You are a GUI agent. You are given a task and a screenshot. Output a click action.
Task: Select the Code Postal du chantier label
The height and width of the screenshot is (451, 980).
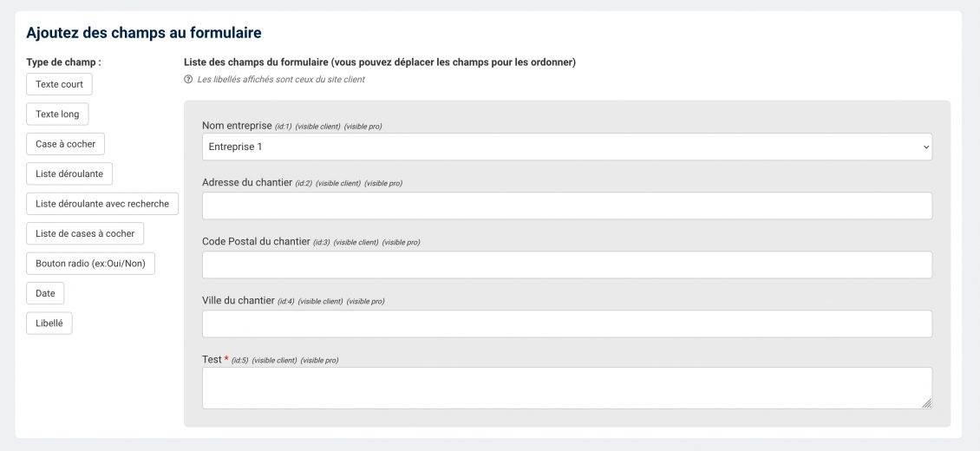256,241
